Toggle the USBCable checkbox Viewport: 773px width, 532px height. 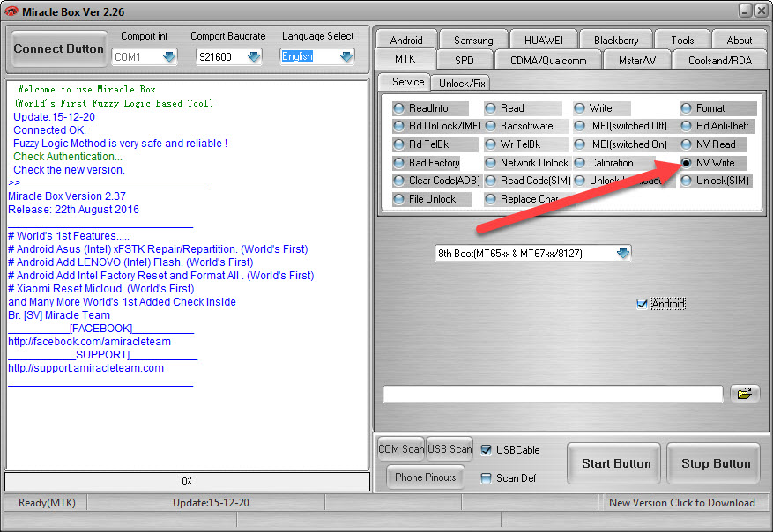pos(486,450)
